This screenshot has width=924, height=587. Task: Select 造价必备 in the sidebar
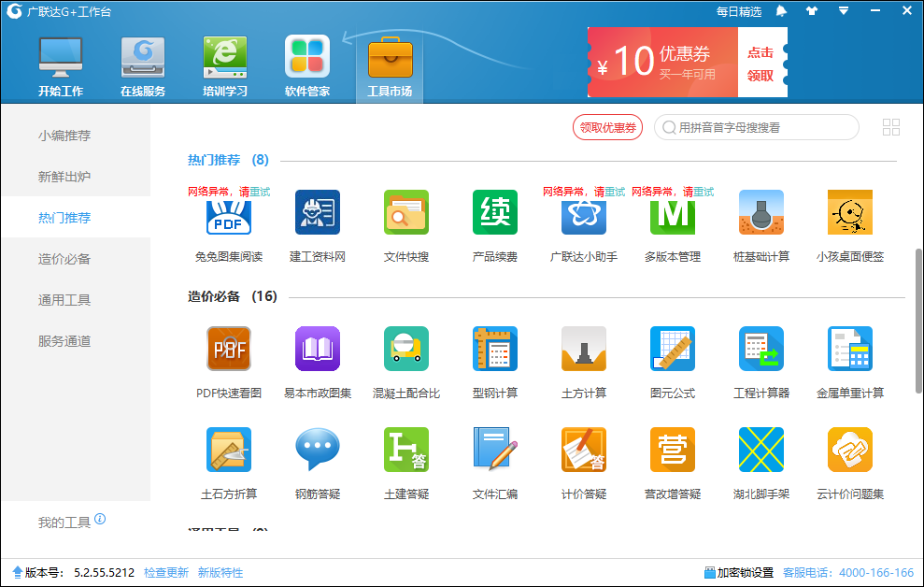64,259
